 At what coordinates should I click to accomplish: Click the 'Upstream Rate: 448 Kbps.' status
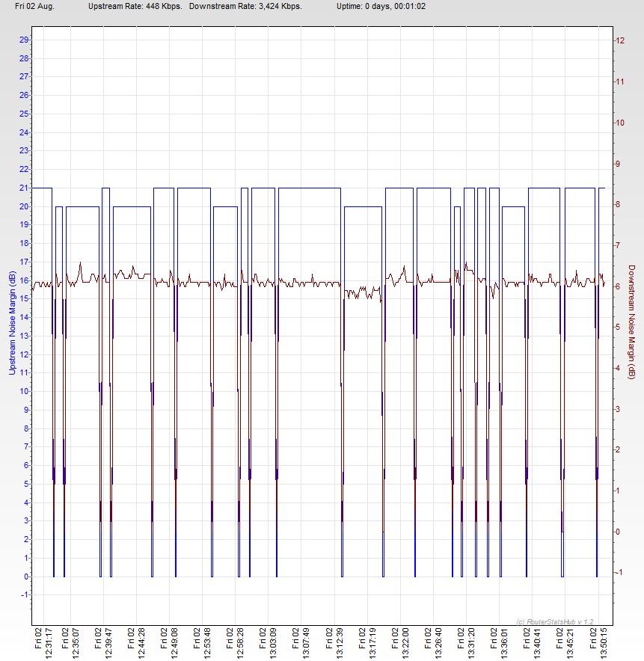(135, 6)
